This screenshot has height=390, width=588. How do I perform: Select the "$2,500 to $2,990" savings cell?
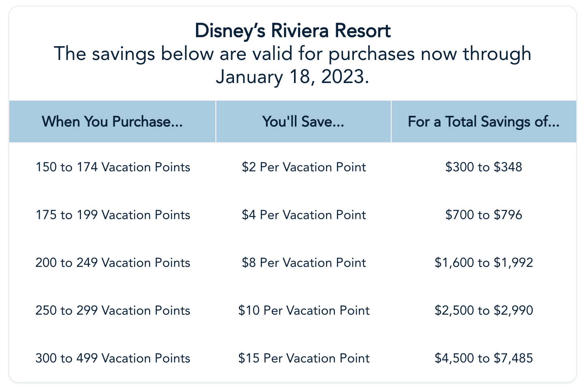click(x=484, y=310)
